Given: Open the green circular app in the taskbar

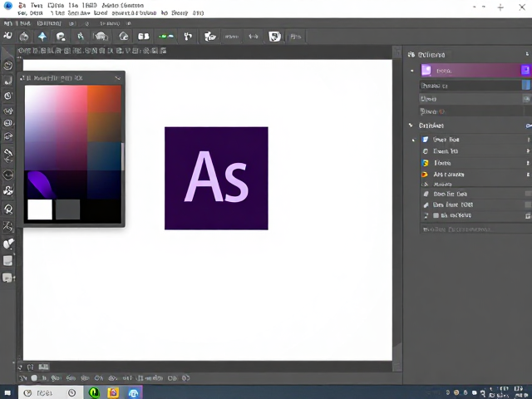Looking at the screenshot, I should point(94,392).
